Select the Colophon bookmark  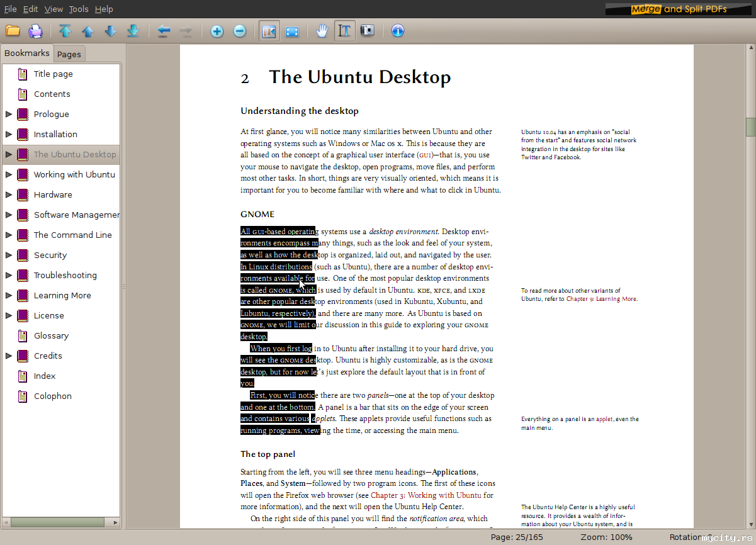53,396
